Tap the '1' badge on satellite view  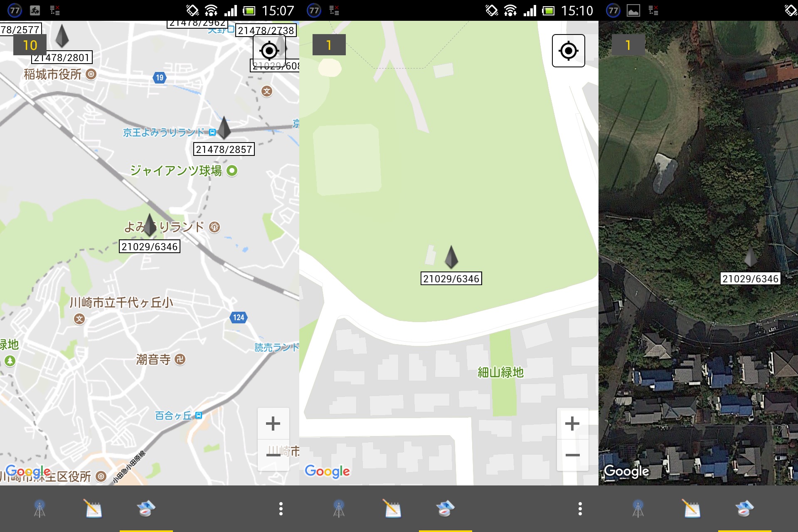pos(628,45)
